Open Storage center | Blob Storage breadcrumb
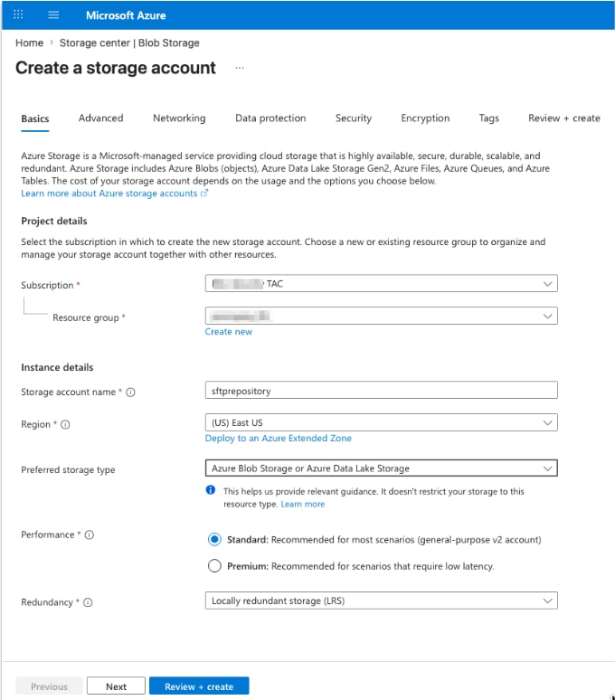 [x=129, y=43]
